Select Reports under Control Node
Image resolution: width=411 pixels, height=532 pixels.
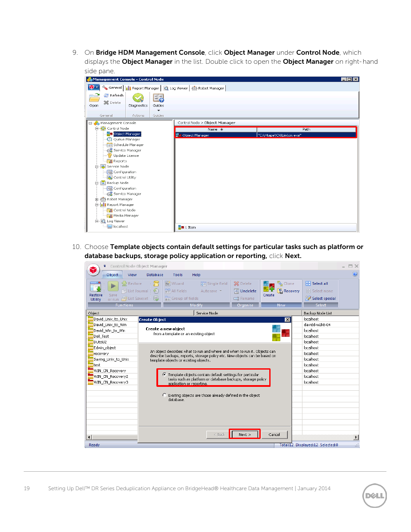click(x=120, y=161)
